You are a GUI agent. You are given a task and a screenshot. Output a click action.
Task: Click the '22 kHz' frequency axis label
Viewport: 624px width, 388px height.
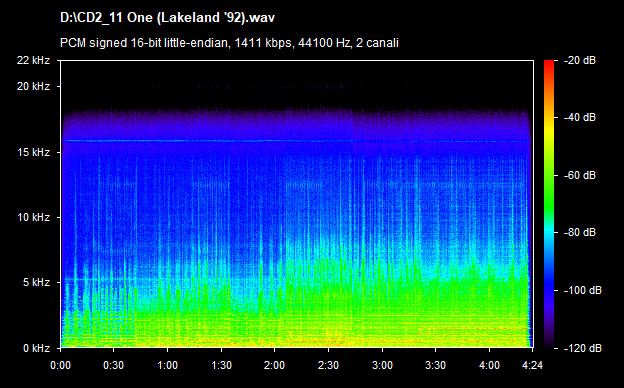pyautogui.click(x=33, y=60)
